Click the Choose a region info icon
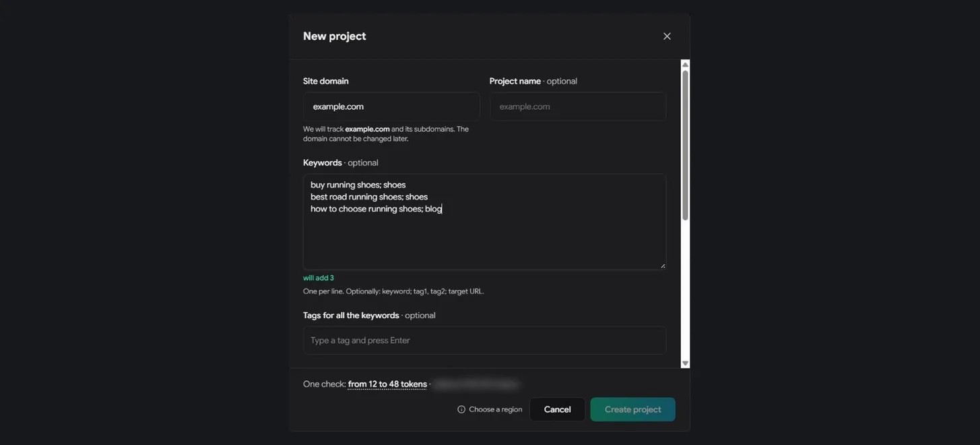 click(x=461, y=409)
